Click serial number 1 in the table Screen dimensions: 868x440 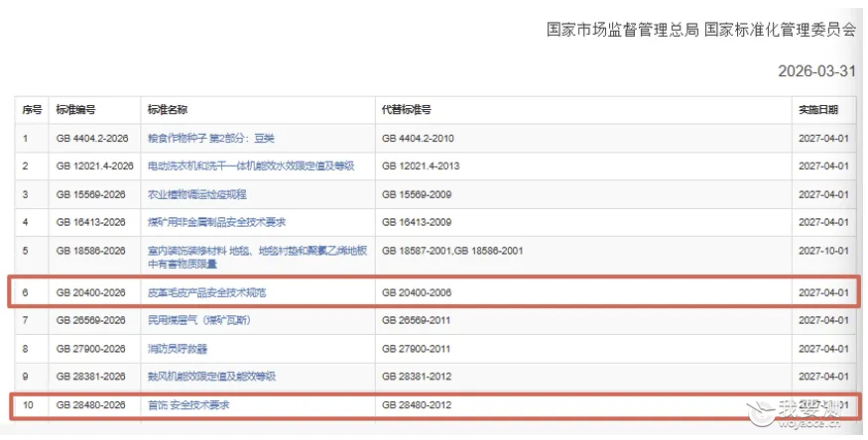26,138
